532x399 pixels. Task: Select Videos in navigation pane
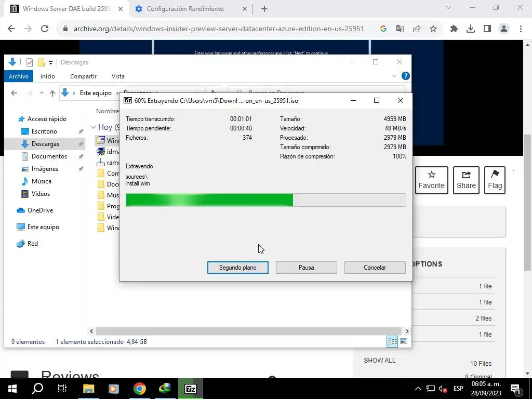click(x=41, y=194)
